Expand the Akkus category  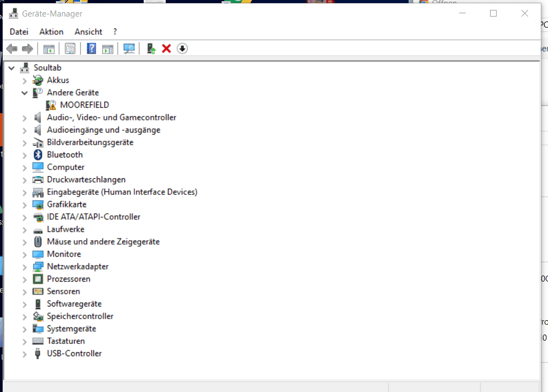[24, 81]
